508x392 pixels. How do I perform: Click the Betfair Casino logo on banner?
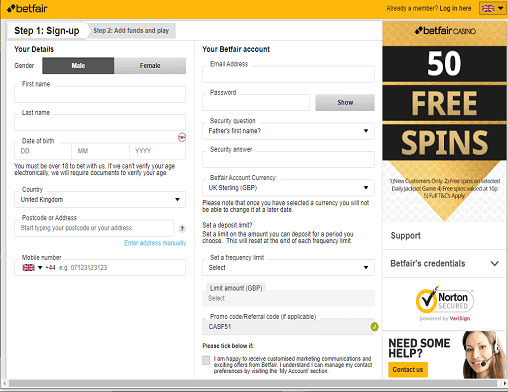(x=445, y=31)
